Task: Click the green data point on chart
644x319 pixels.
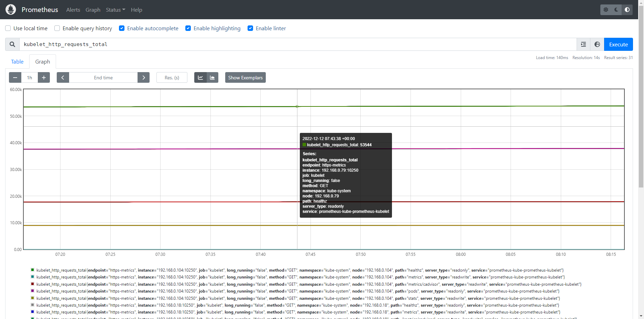Action: (297, 106)
